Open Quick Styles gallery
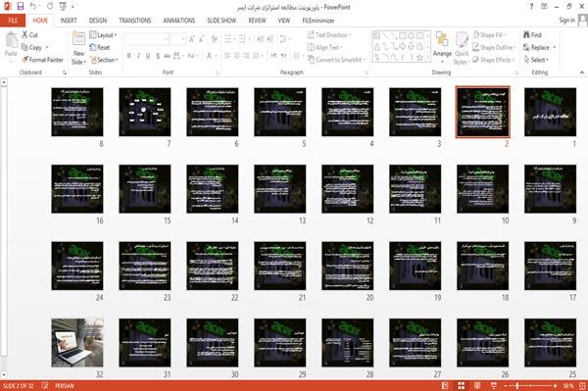The width and height of the screenshot is (588, 391). click(462, 48)
